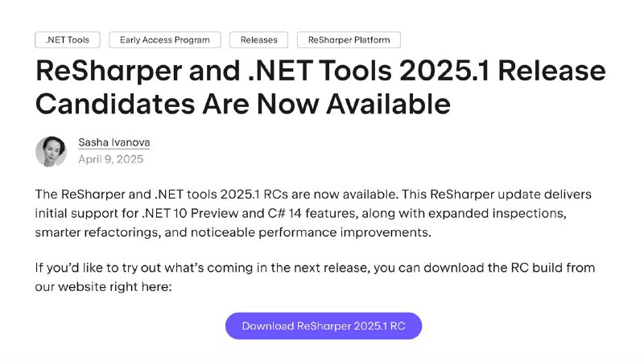The height and width of the screenshot is (361, 644).
Task: Open the .NET Tools category tag
Action: [x=68, y=39]
